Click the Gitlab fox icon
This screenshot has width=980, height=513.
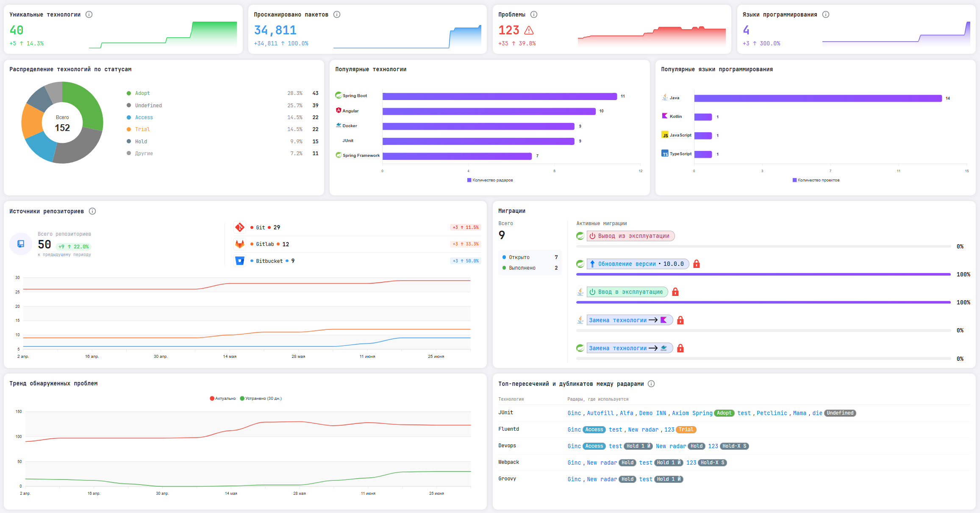pos(240,244)
